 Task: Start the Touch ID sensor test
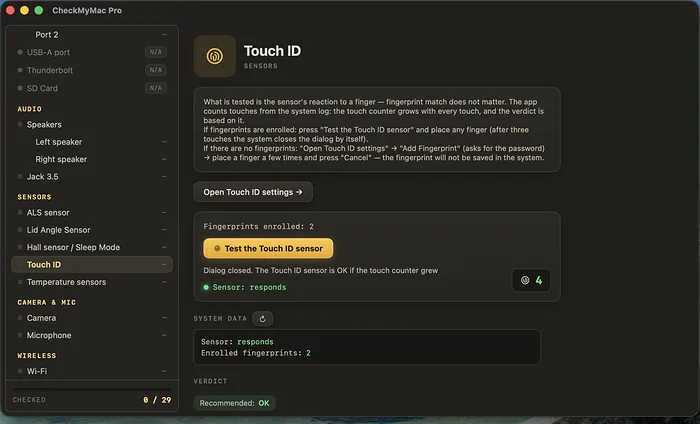tap(268, 249)
